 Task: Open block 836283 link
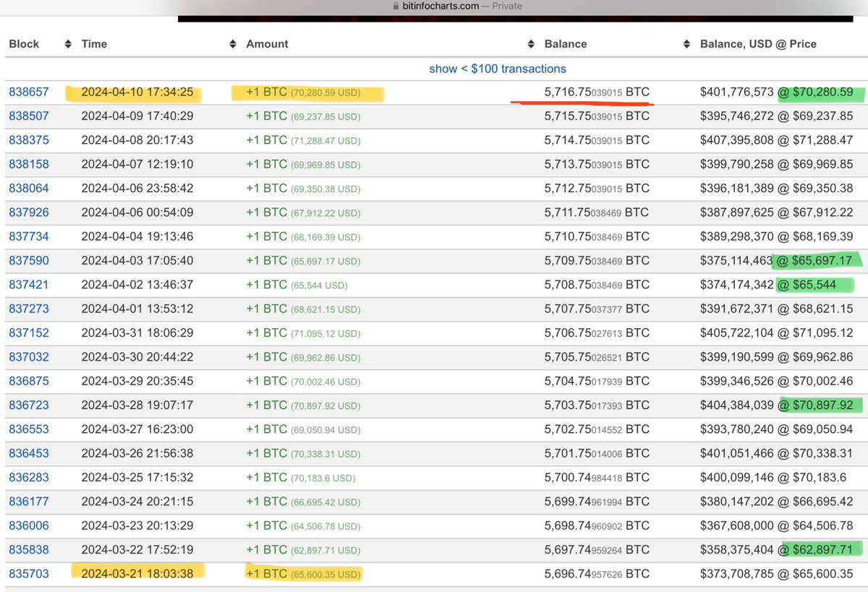[x=29, y=478]
